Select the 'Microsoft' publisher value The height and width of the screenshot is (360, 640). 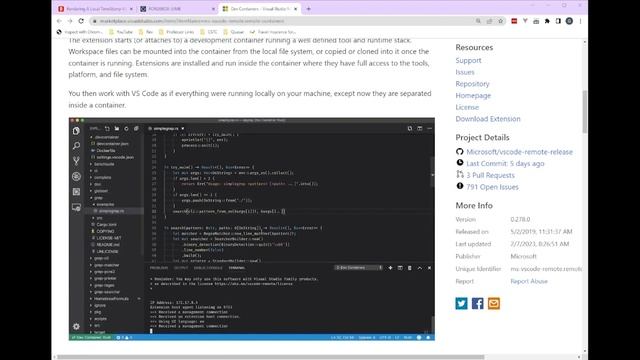click(x=523, y=256)
